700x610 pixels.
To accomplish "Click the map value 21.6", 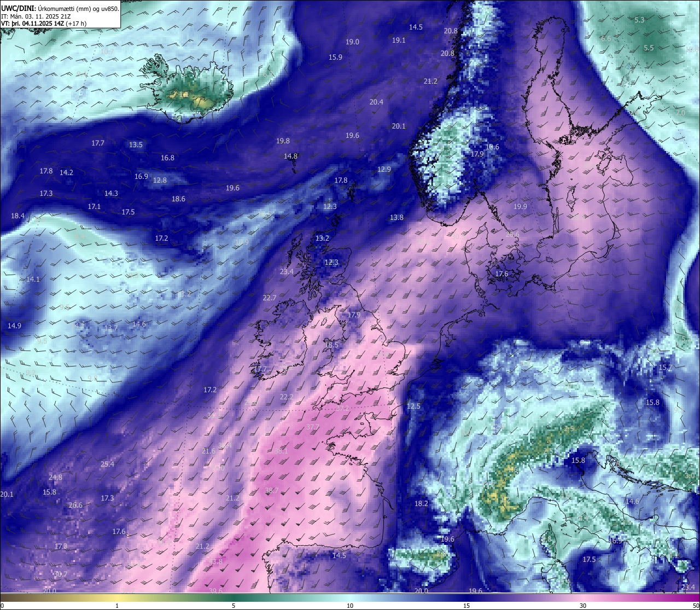I will 209,451.
